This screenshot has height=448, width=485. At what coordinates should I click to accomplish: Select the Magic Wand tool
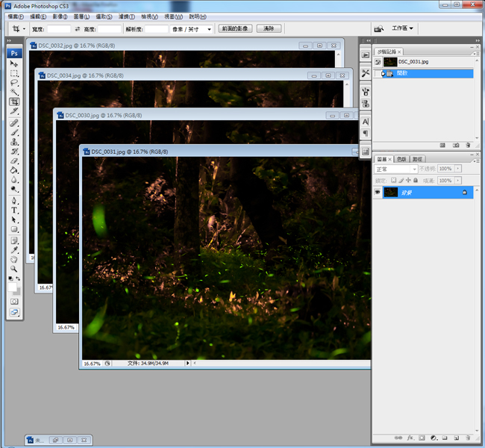14,92
